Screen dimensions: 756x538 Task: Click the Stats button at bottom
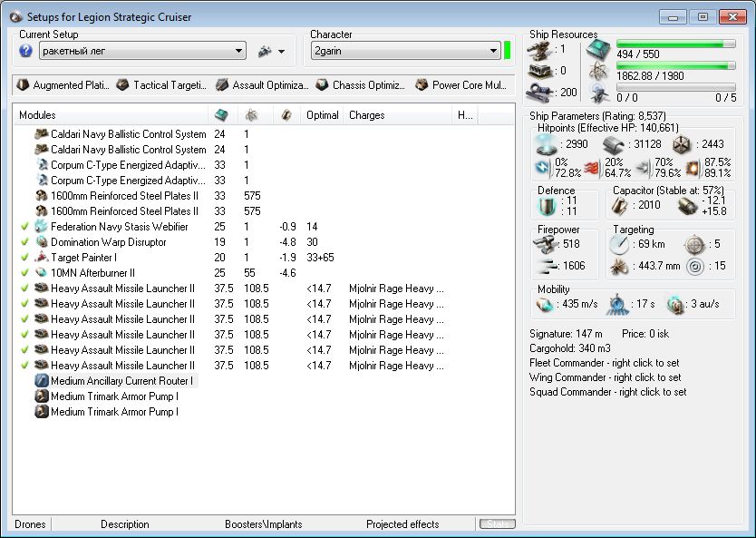coord(497,523)
